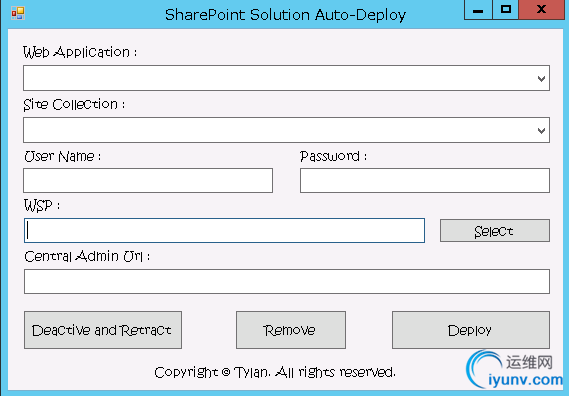Click the SharePoint Solution Auto-Deploy title text
569x396 pixels.
pyautogui.click(x=285, y=15)
